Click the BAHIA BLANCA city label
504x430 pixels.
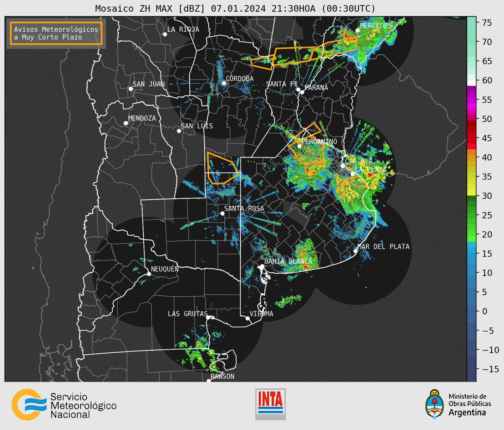point(288,261)
